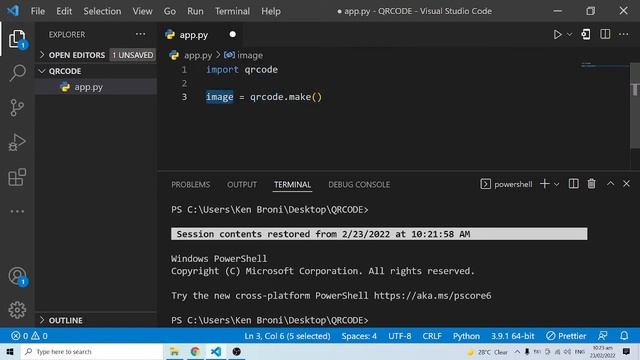Open the launch profile dropdown arrow
This screenshot has width=640, height=360.
pos(556,184)
